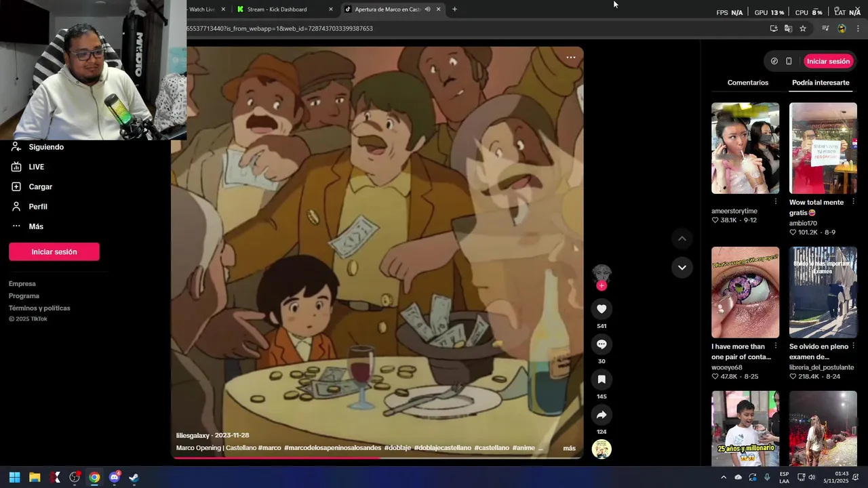Follow the author with red plus badge
The height and width of the screenshot is (488, 868).
pos(601,286)
